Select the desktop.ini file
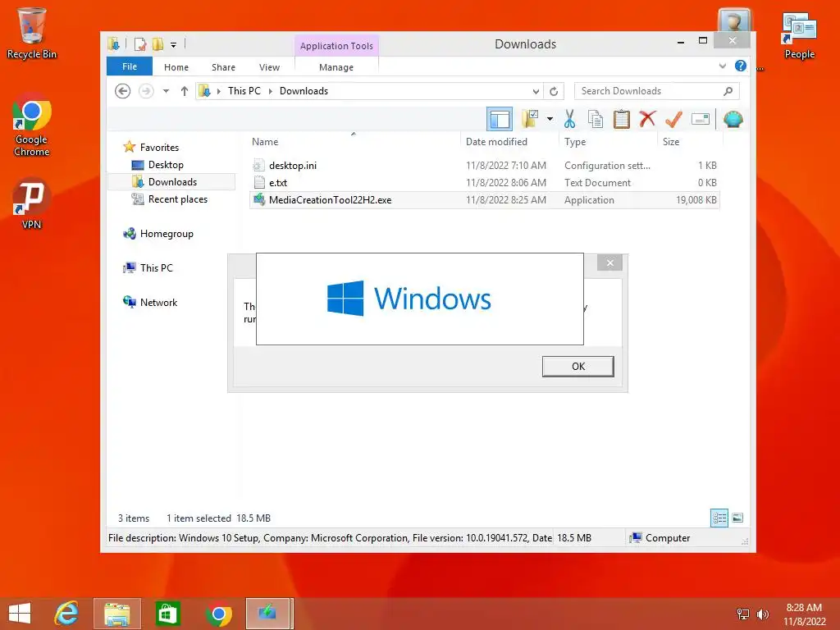Viewport: 840px width, 630px height. pyautogui.click(x=484, y=166)
